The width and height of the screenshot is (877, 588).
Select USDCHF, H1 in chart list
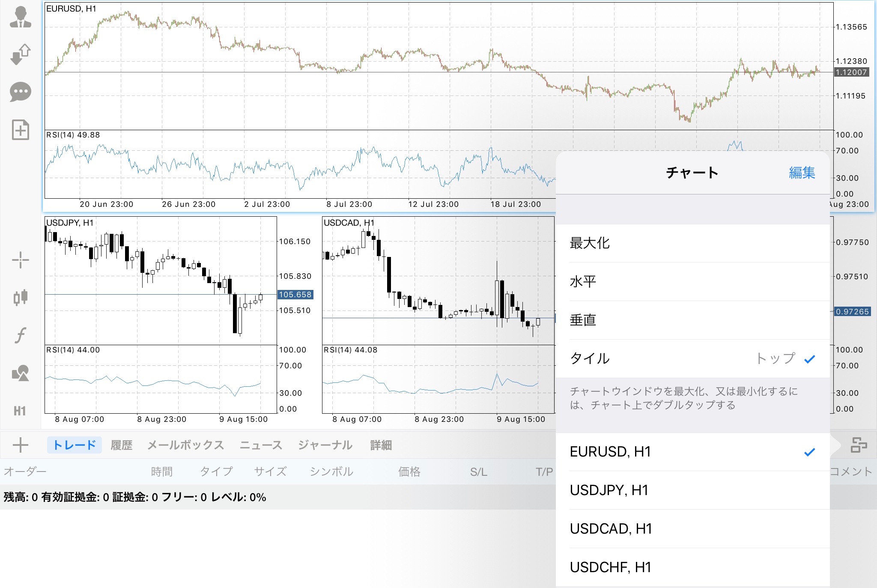(693, 567)
